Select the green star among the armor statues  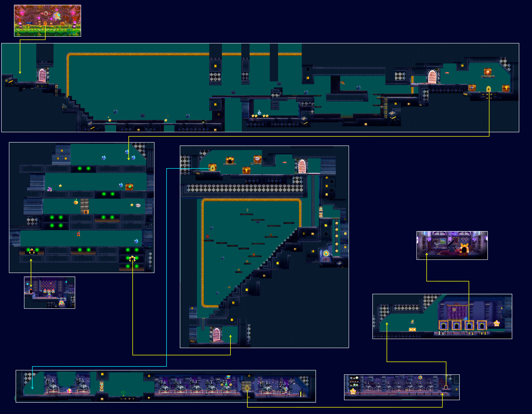click(226, 384)
